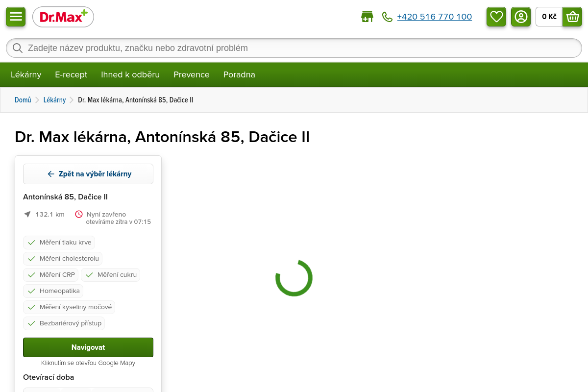
Task: Click the Domů breadcrumb link
Action: click(23, 100)
